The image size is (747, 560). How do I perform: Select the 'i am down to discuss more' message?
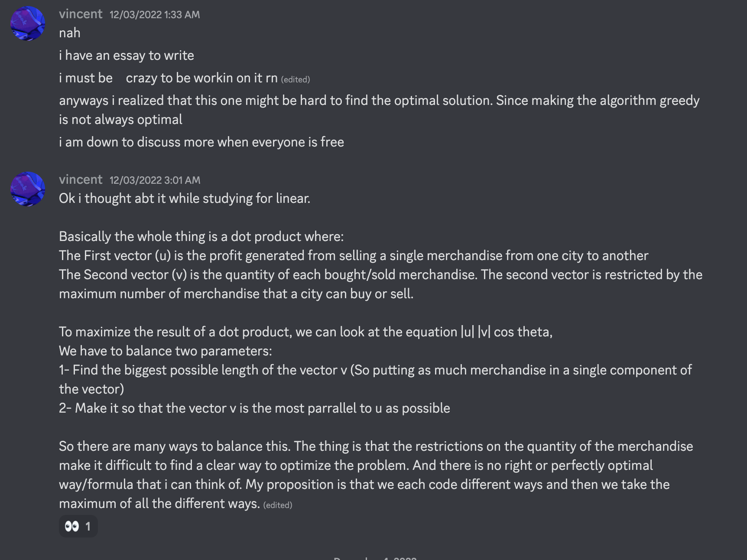pyautogui.click(x=201, y=142)
